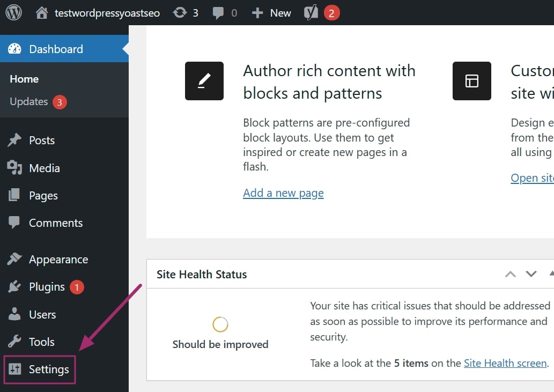Viewport: 554px width, 392px height.
Task: Open Settings in the sidebar
Action: point(48,369)
